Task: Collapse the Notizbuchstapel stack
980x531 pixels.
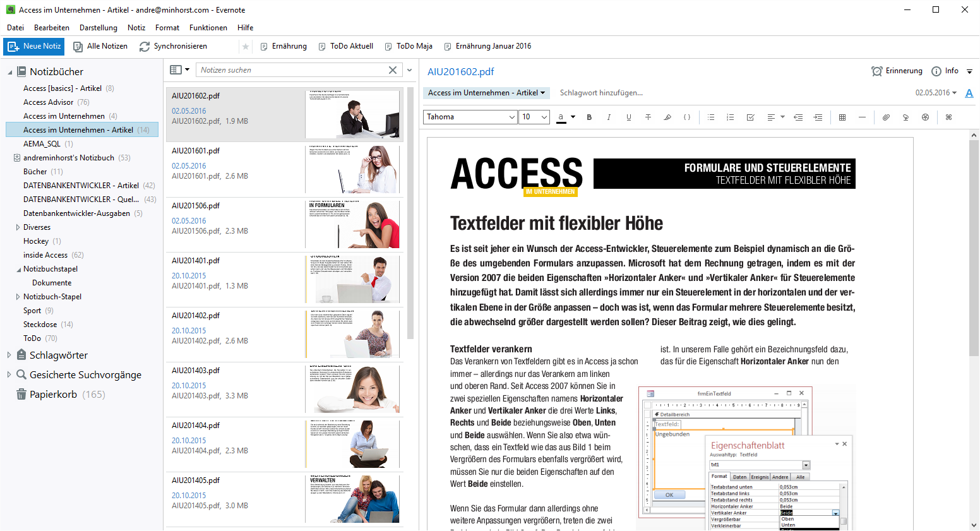Action: (18, 269)
